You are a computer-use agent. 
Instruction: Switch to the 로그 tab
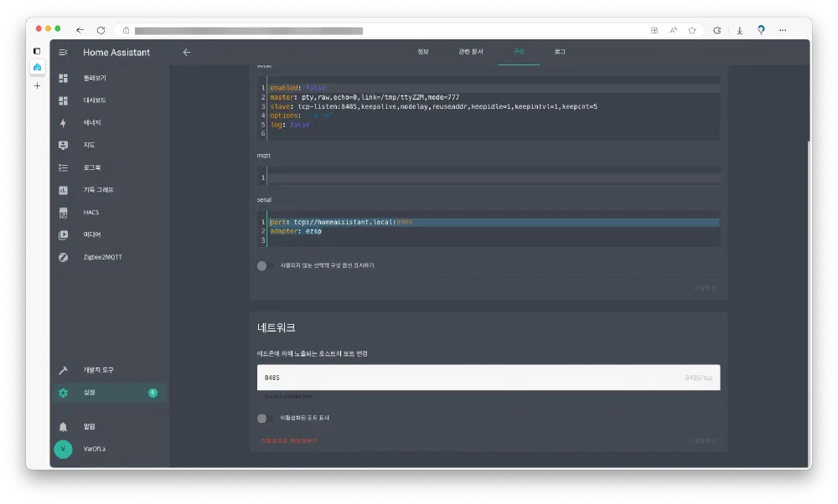560,52
